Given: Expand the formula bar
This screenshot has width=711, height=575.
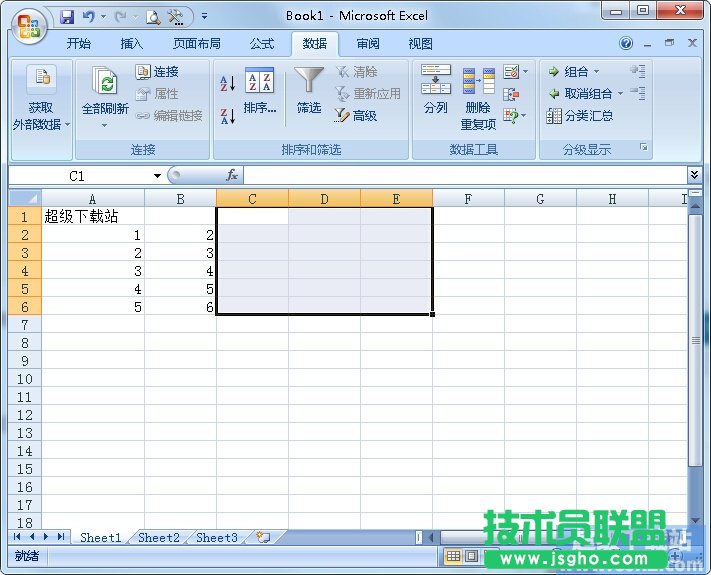Looking at the screenshot, I should [x=695, y=175].
